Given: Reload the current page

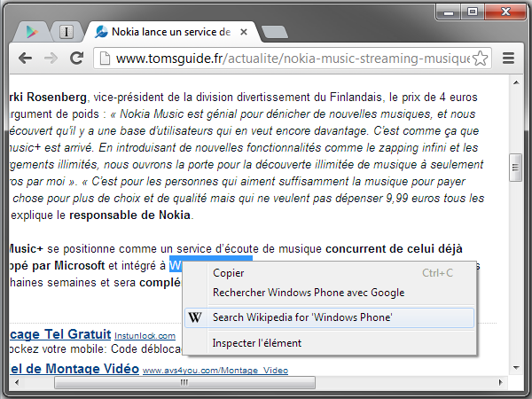Looking at the screenshot, I should (x=76, y=59).
